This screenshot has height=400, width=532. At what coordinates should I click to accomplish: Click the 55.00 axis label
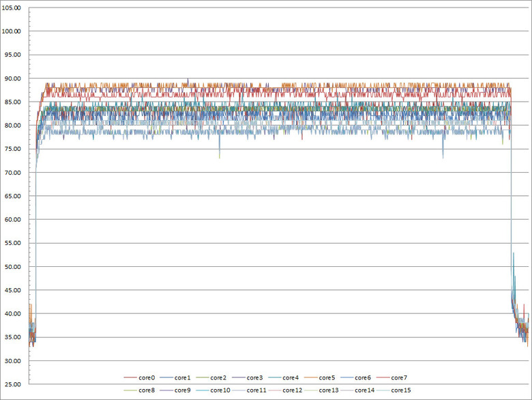pos(12,243)
